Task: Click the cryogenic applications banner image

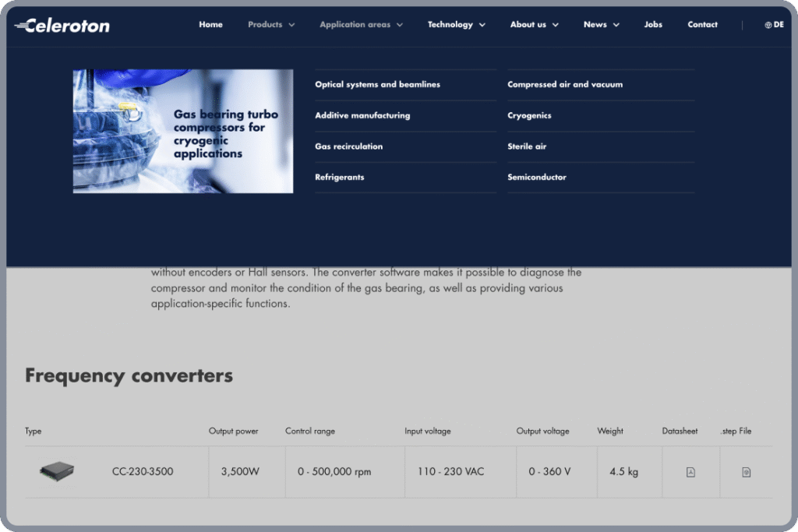Action: click(182, 130)
